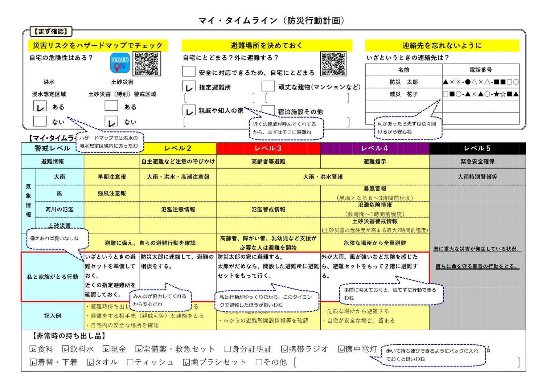Click the 緊急安全確保 cell
The image size is (554, 392).
tap(477, 162)
